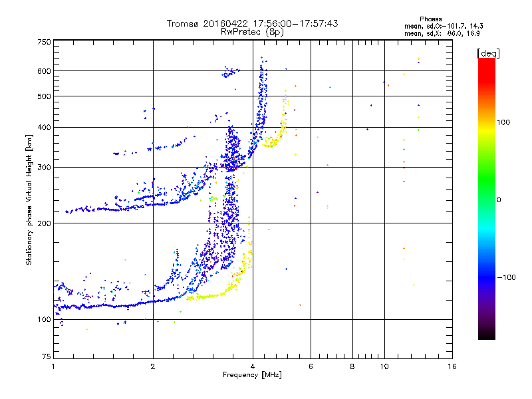The width and height of the screenshot is (532, 399).
Task: Click the 'mean, sd,O:-101.7, 14.3' line
Action: [x=444, y=26]
